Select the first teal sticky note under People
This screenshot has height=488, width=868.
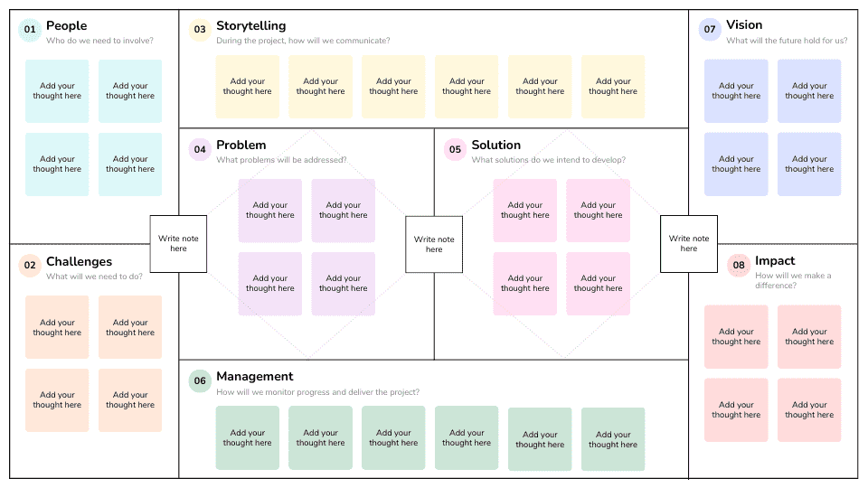point(57,91)
